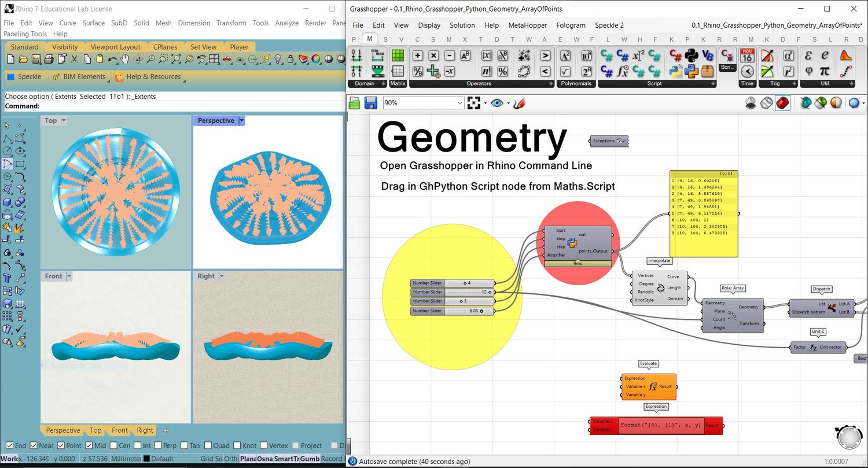Open the 90% zoom level combo box
The width and height of the screenshot is (868, 468).
pyautogui.click(x=424, y=103)
